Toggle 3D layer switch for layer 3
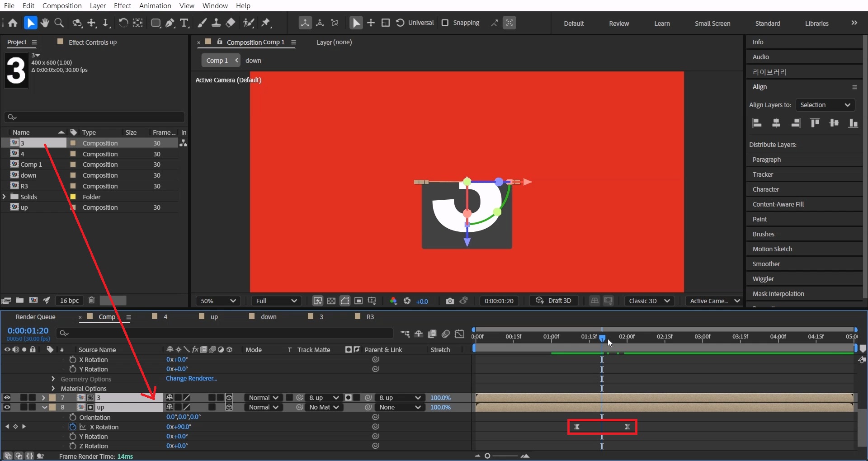The height and width of the screenshot is (461, 868). pos(229,398)
